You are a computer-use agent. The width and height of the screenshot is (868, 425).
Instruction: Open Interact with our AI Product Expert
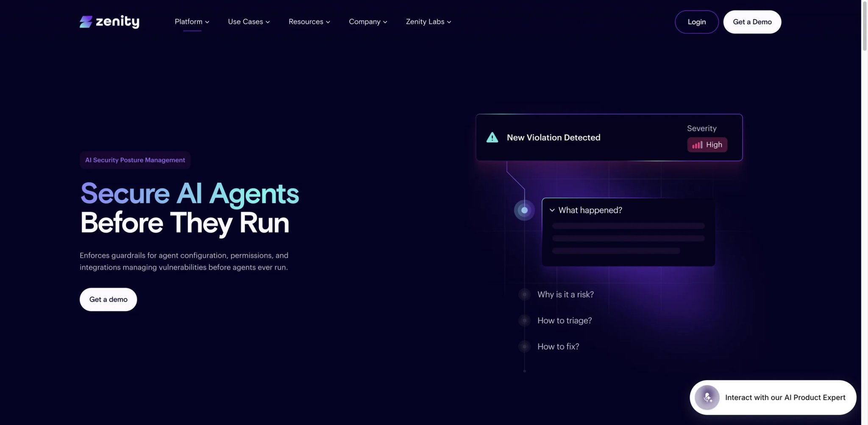pyautogui.click(x=773, y=397)
